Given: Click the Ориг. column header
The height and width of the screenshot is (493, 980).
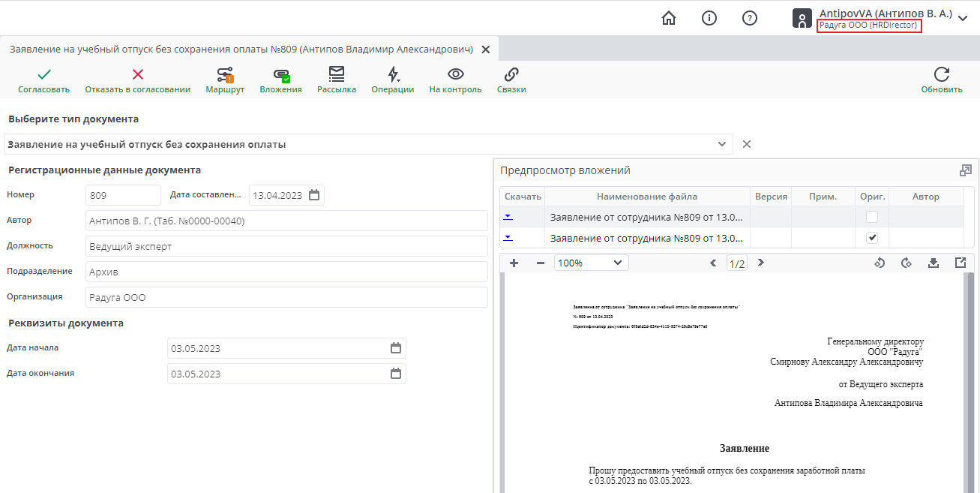Looking at the screenshot, I should click(x=872, y=197).
